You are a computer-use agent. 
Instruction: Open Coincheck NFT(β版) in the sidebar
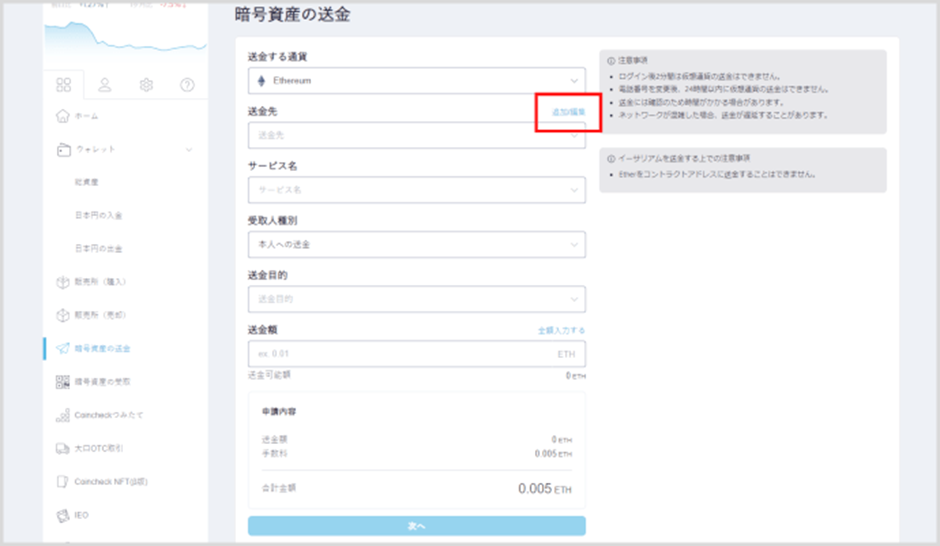pos(110,481)
